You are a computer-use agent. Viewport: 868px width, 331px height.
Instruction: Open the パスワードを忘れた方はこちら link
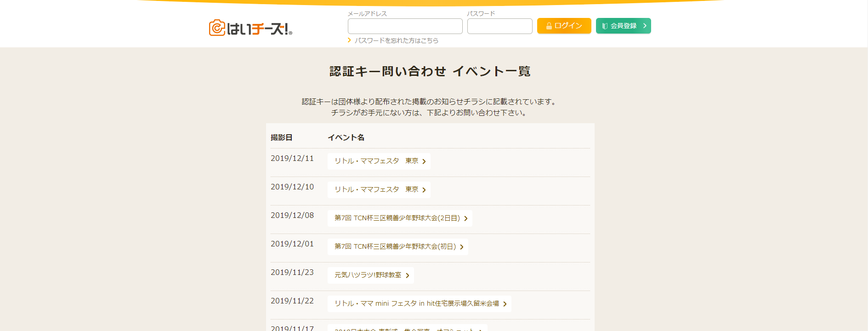tap(396, 40)
